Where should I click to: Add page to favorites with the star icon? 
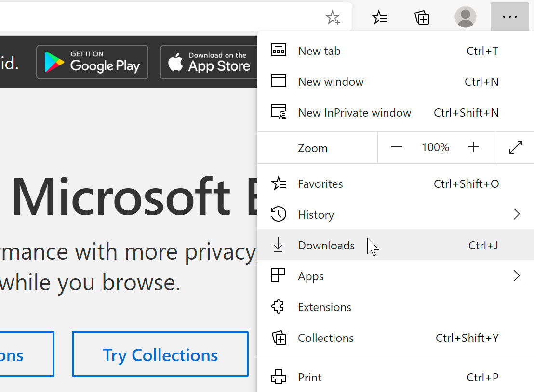pos(333,17)
